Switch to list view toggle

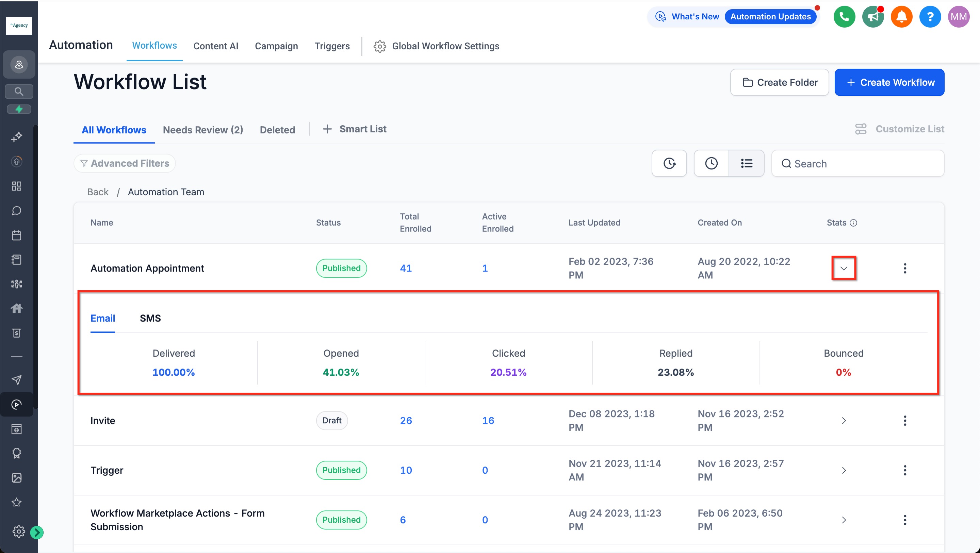[747, 164]
